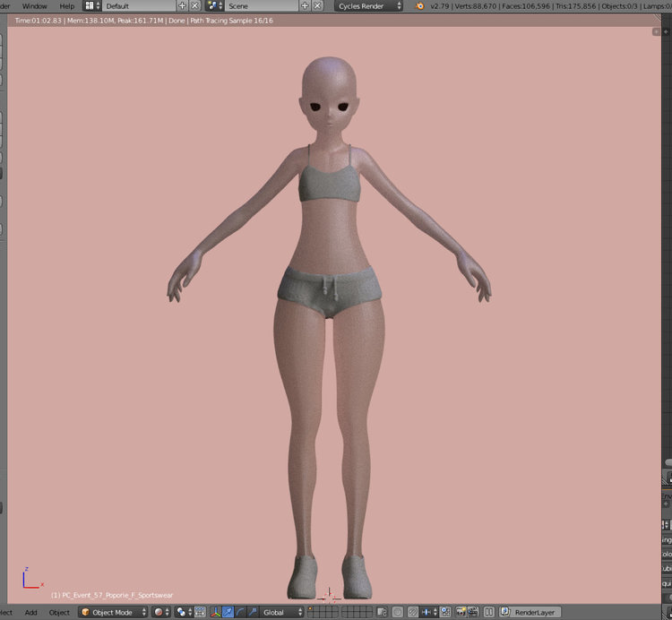Click the viewport region toggle plus icon
This screenshot has width=672, height=620.
pyautogui.click(x=656, y=32)
